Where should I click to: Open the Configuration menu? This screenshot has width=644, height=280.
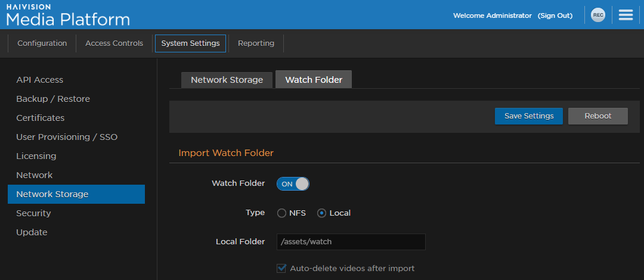click(42, 43)
